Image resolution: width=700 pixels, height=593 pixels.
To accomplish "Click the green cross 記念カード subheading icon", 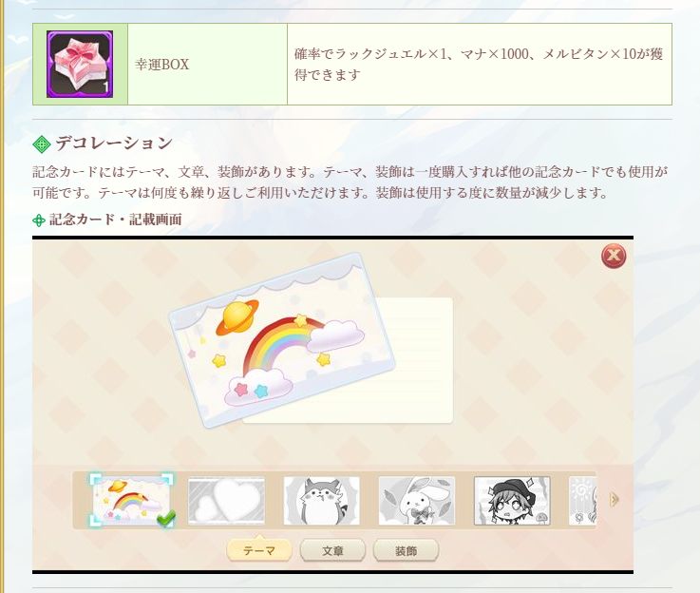I will [x=39, y=220].
